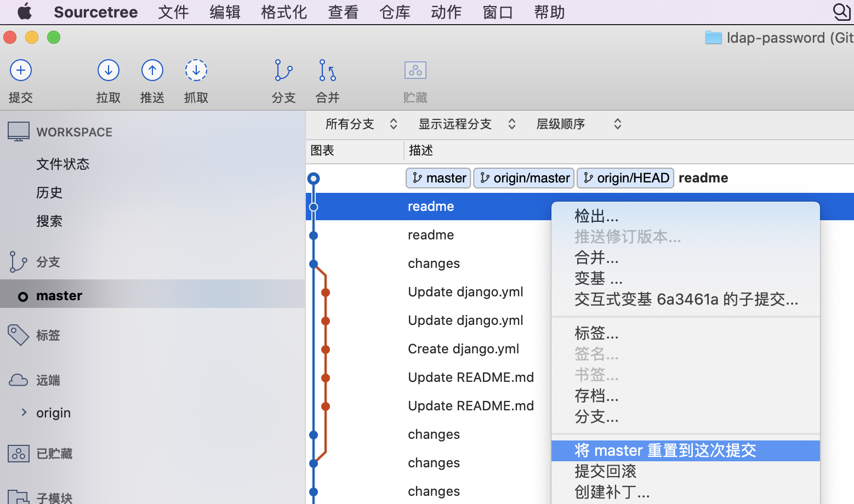Choose 存档... in the context menu
Screen dimensions: 854x504
click(x=686, y=396)
